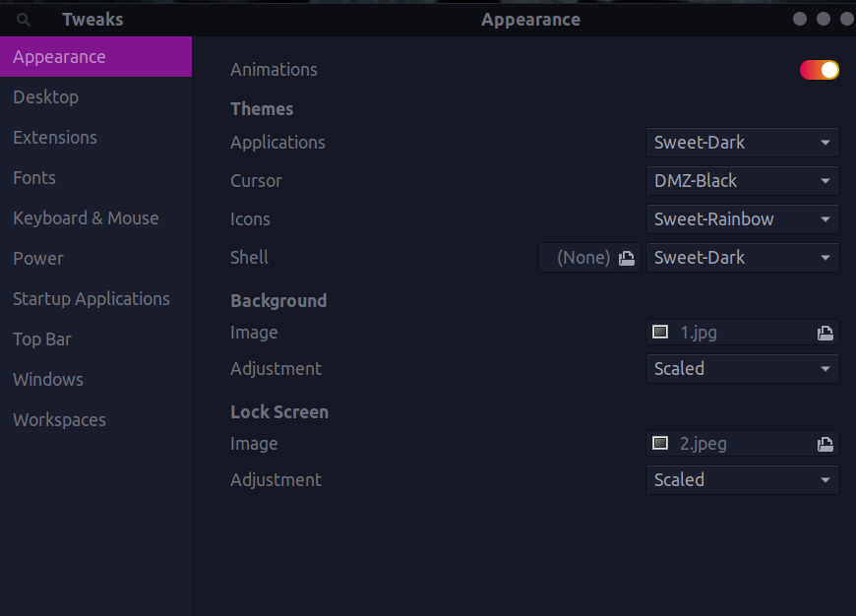
Task: Click the search magnifier icon in the header
Action: [22, 18]
